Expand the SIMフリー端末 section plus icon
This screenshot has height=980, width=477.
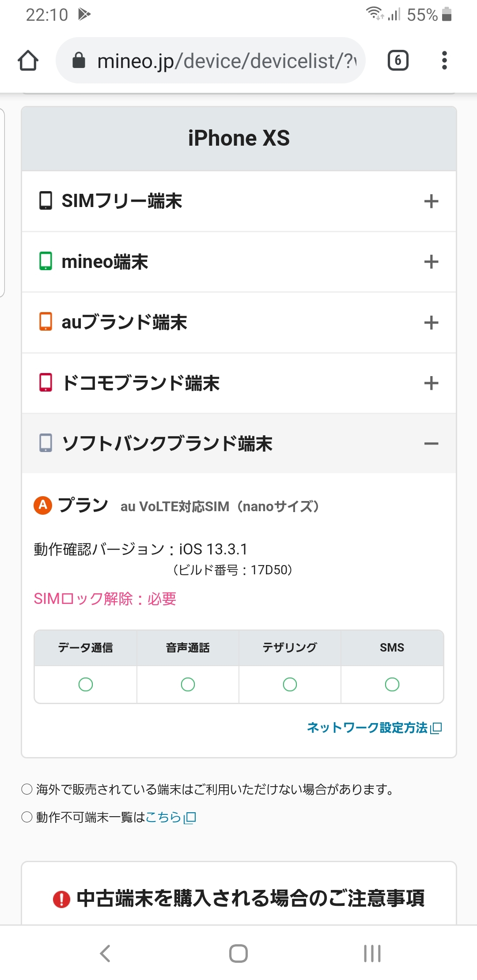pos(431,201)
